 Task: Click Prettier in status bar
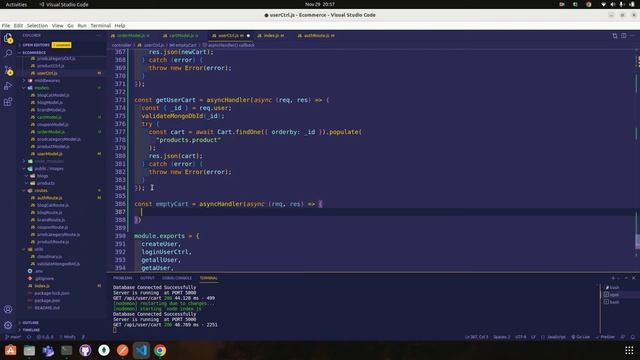pos(605,337)
